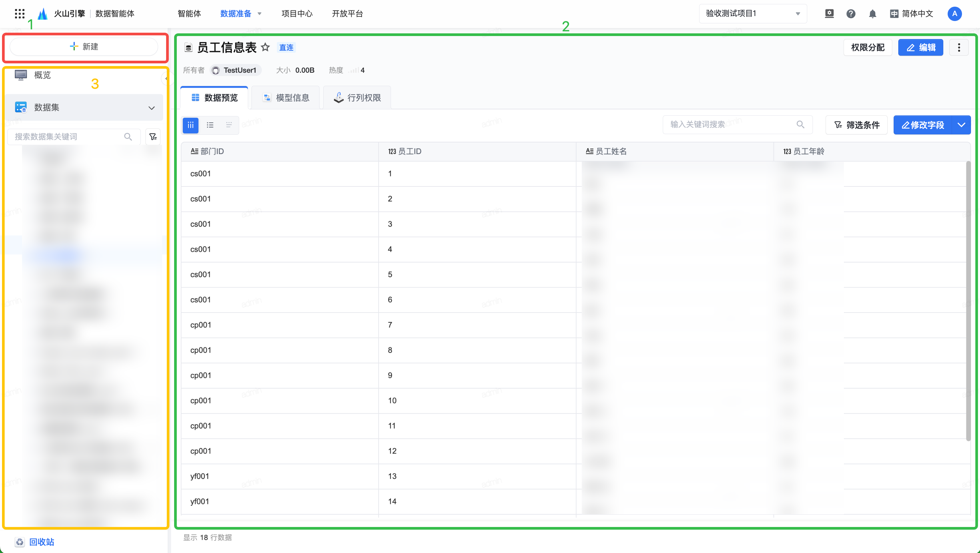Open the 修改字段 dropdown arrow
The image size is (980, 553).
pyautogui.click(x=961, y=125)
